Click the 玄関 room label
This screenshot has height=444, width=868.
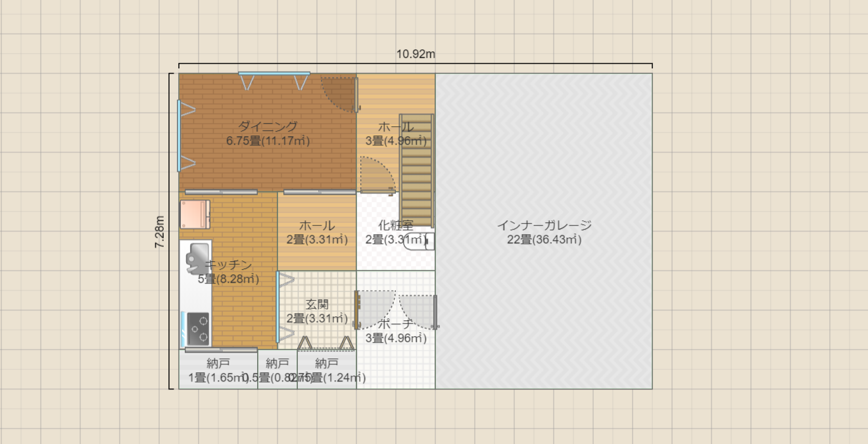pos(317,305)
